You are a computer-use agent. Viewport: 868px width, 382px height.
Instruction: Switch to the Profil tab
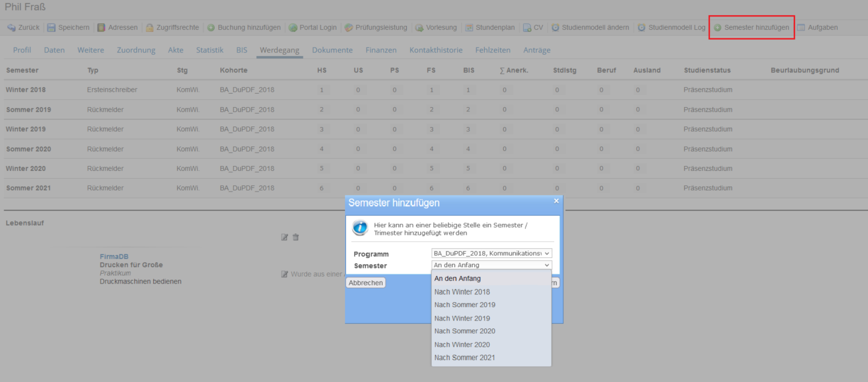pyautogui.click(x=22, y=50)
